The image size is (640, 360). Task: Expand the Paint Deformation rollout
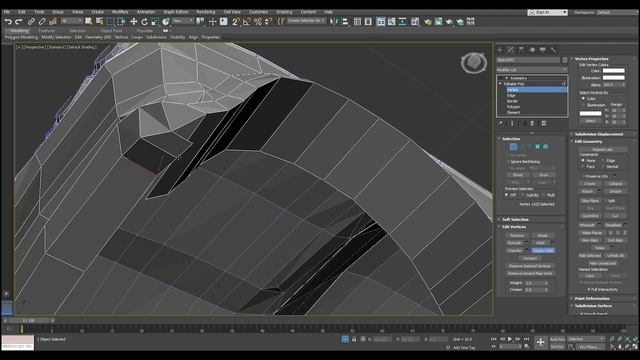592,298
